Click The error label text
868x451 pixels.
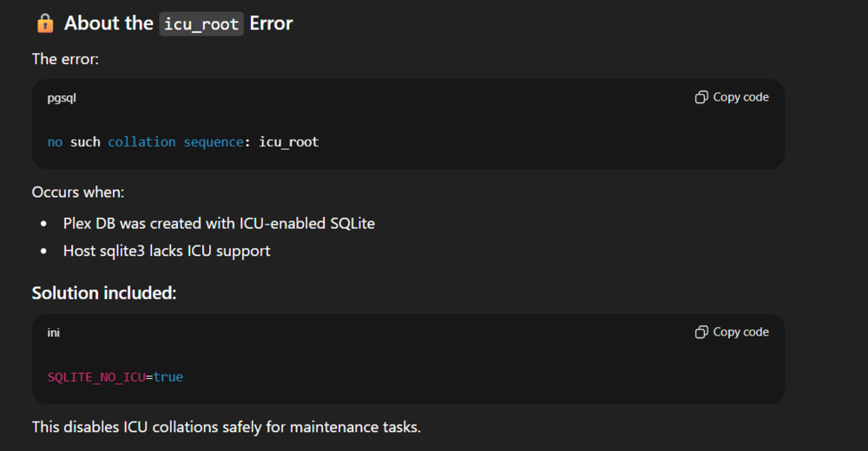65,59
